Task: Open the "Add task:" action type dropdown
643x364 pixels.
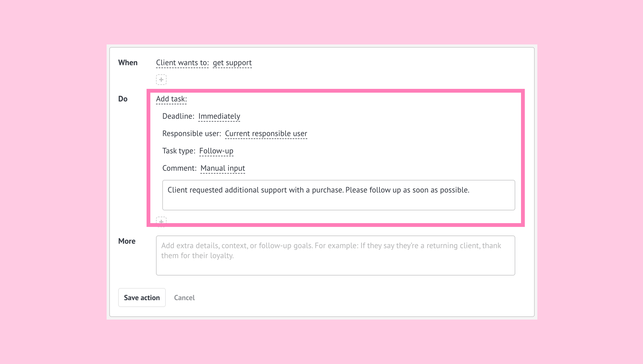Action: click(171, 99)
